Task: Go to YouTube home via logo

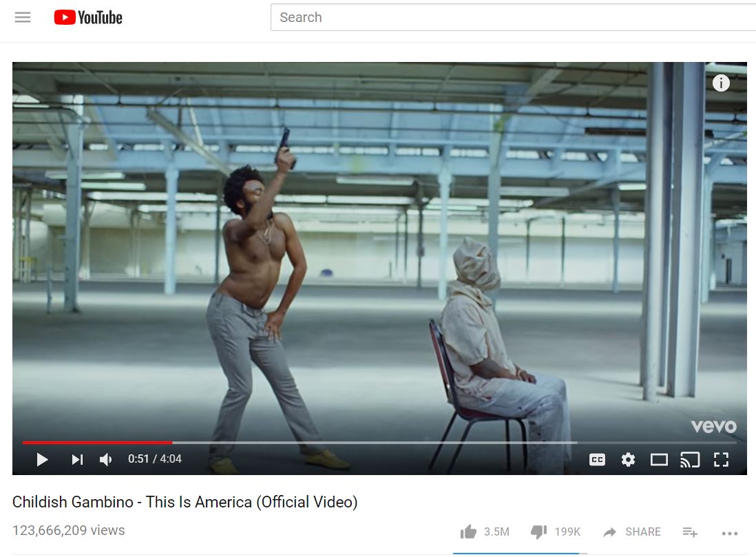Action: (88, 17)
